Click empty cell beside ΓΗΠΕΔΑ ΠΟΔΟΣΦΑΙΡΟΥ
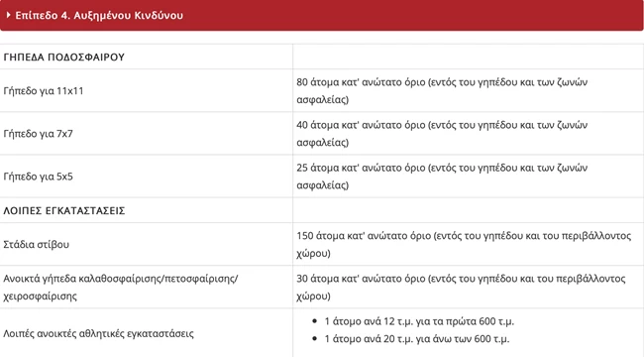Image resolution: width=644 pixels, height=357 pixels. click(469, 57)
